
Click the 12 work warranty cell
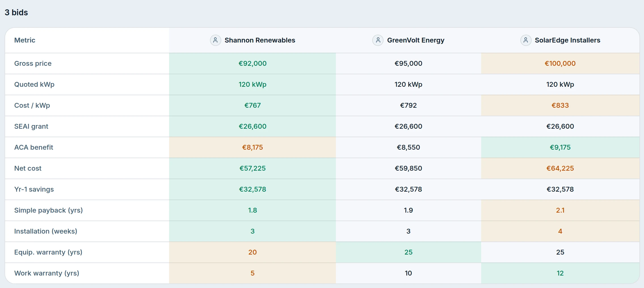coord(560,273)
